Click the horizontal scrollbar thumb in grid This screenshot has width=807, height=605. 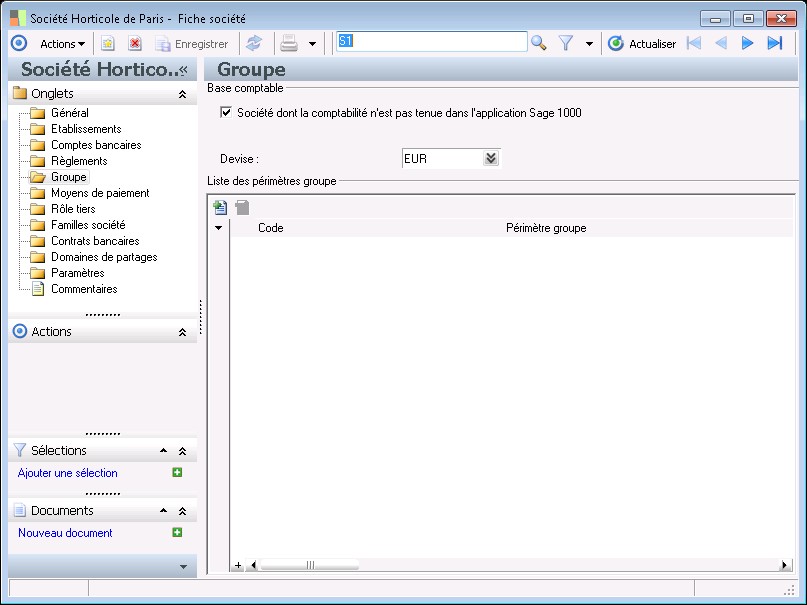click(x=310, y=565)
